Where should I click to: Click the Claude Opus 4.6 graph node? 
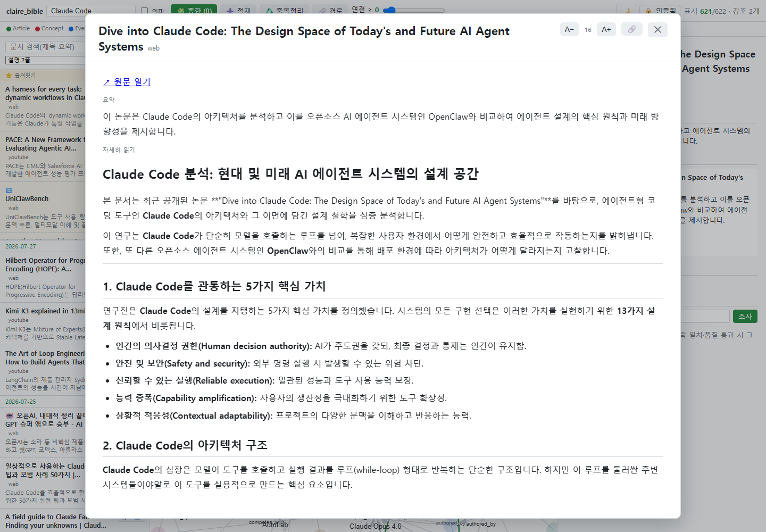pyautogui.click(x=376, y=526)
